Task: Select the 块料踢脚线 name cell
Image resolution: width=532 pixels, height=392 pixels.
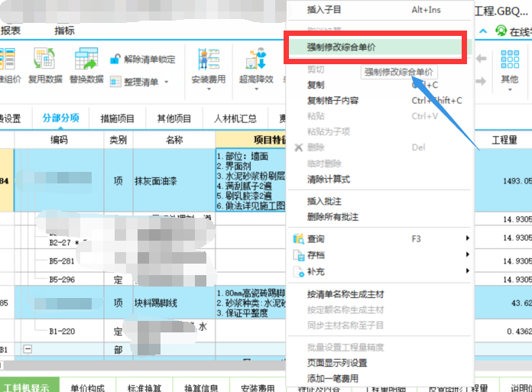Action: click(174, 303)
